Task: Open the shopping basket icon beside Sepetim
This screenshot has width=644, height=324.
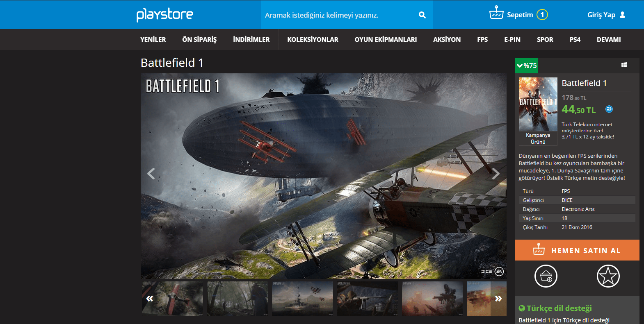Action: [x=496, y=13]
